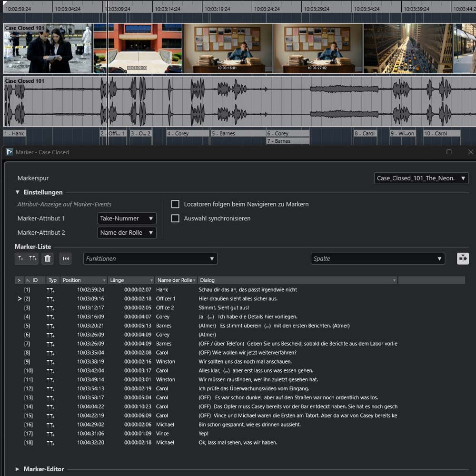The width and height of the screenshot is (476, 476).
Task: Toggle Auswahl synchronisieren checkbox
Action: pos(175,218)
